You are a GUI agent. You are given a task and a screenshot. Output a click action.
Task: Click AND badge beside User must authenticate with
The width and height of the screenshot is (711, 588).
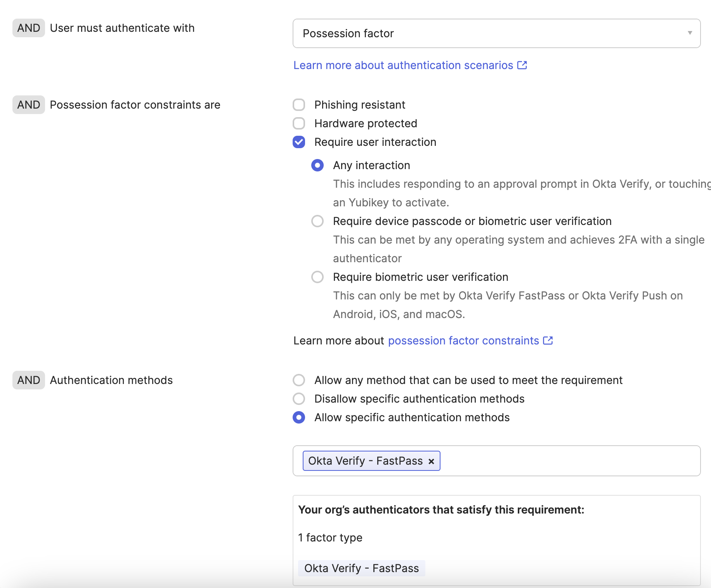(x=29, y=28)
